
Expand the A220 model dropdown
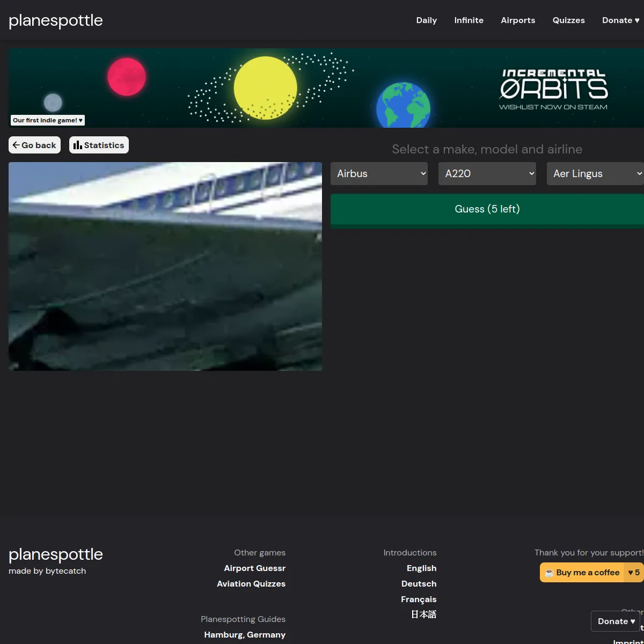tap(487, 173)
